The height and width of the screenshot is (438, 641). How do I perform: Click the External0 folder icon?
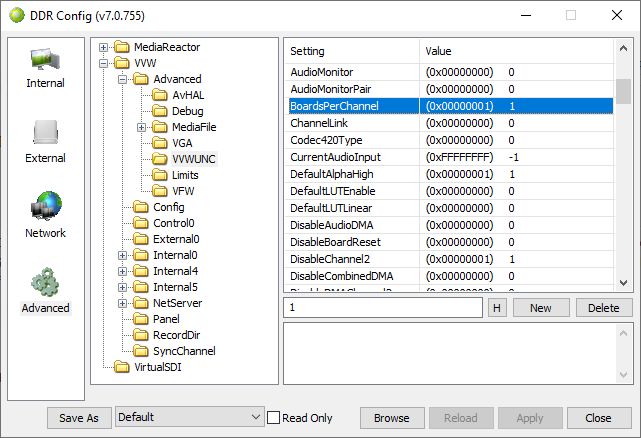(141, 239)
